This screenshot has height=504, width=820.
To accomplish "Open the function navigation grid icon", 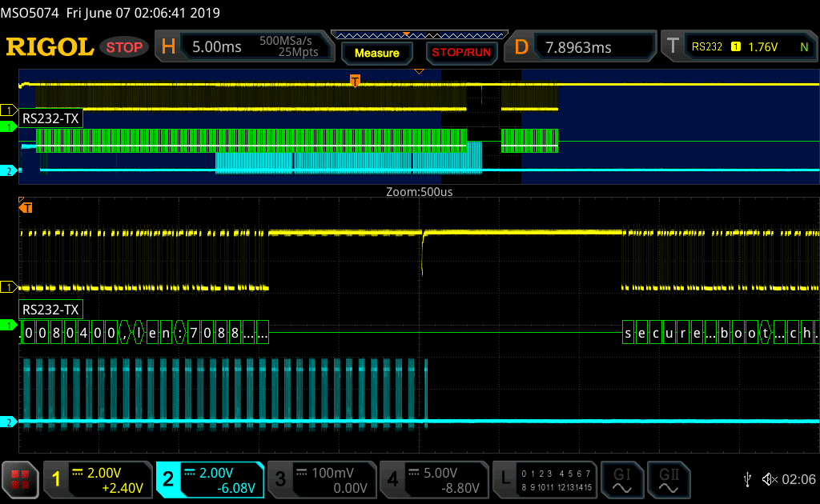I will click(x=22, y=480).
